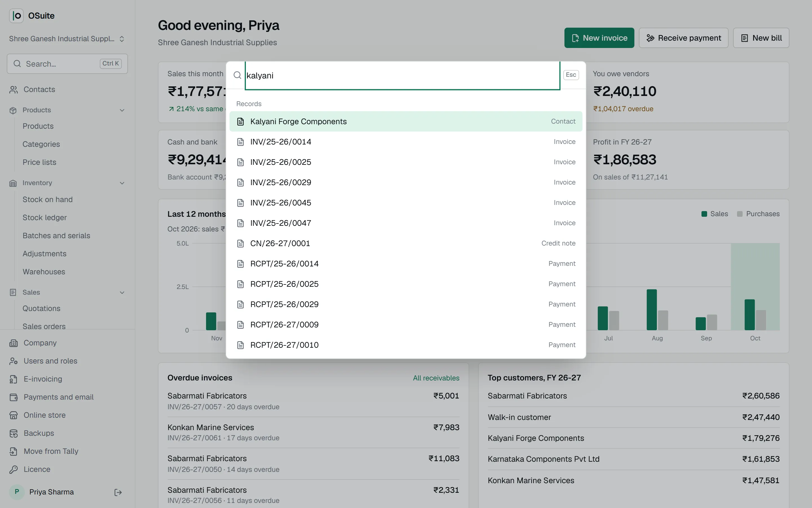Open Products submenu item

pyautogui.click(x=38, y=126)
